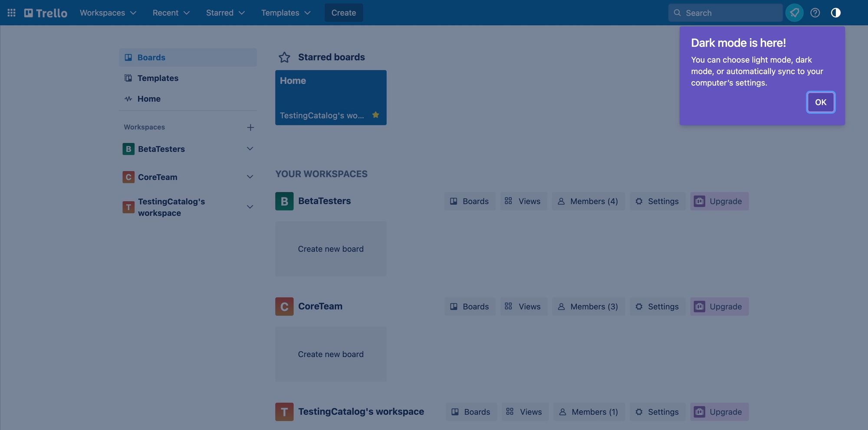Image resolution: width=868 pixels, height=430 pixels.
Task: Select Home in the left sidebar
Action: click(x=188, y=99)
